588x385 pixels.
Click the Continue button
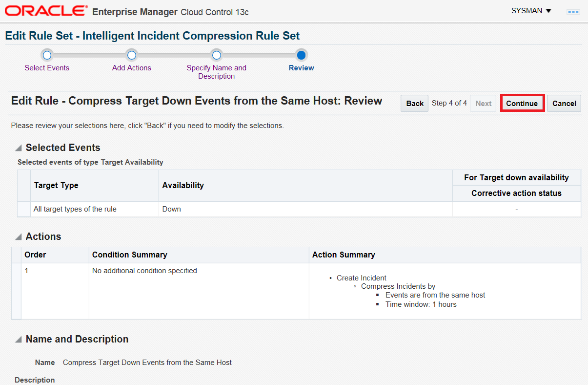point(522,103)
